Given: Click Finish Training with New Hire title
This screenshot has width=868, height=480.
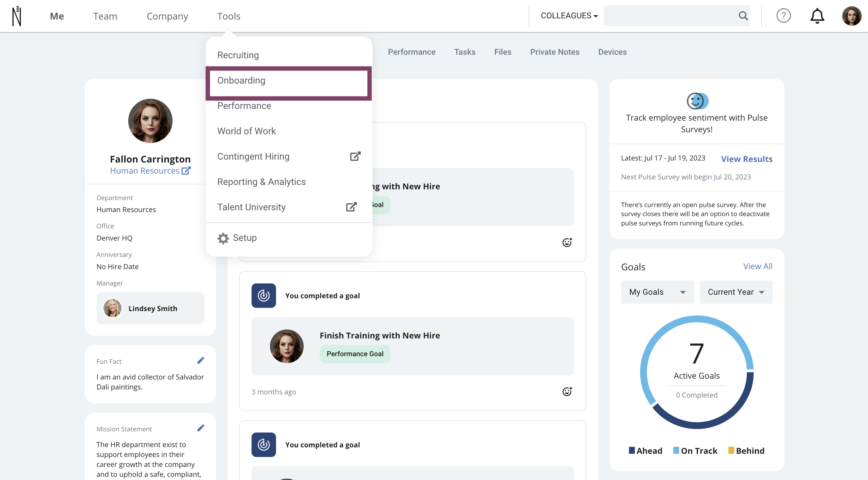Looking at the screenshot, I should 380,335.
